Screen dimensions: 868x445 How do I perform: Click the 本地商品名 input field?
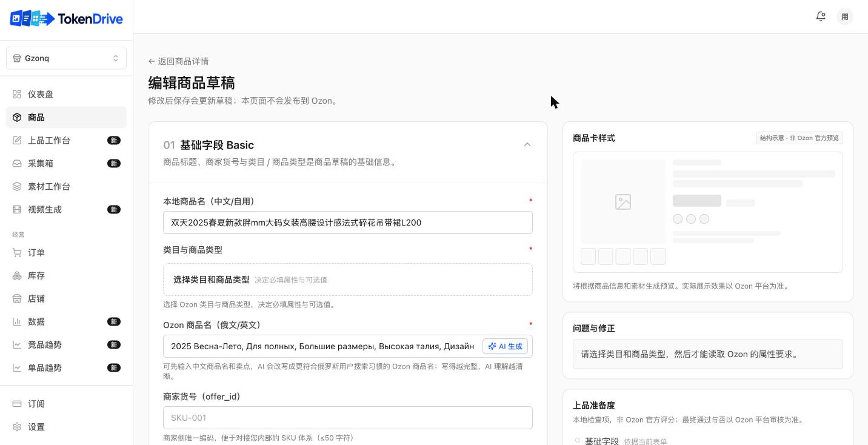pos(348,222)
